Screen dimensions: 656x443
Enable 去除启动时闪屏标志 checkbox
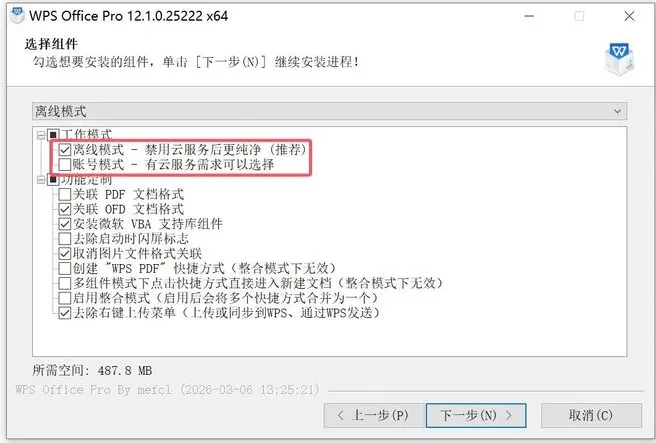point(64,239)
